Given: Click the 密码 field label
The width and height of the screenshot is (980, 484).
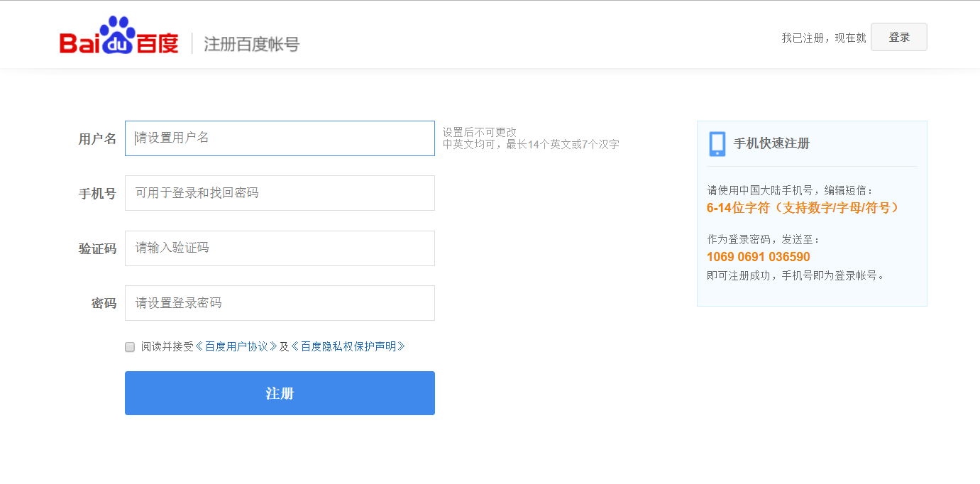Looking at the screenshot, I should point(104,303).
